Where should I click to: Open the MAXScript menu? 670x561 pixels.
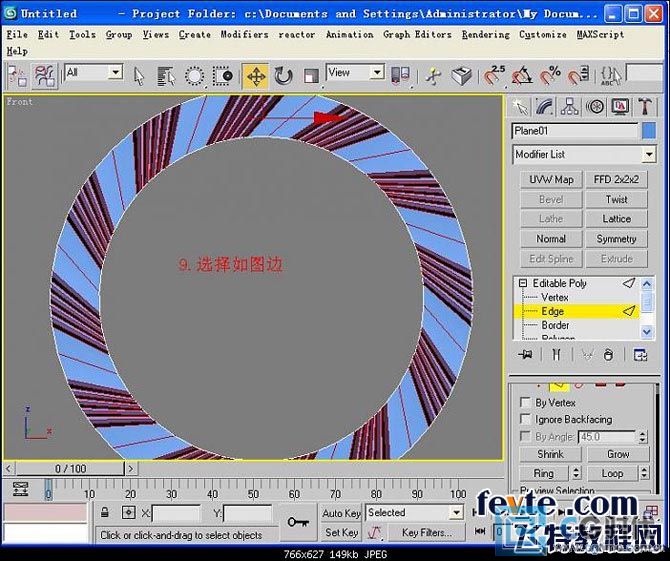pyautogui.click(x=600, y=35)
